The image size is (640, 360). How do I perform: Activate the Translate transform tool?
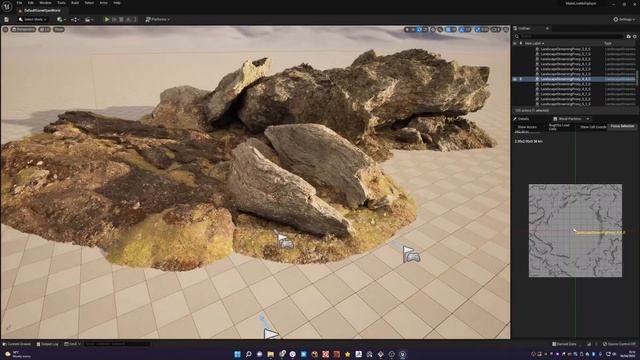tap(413, 29)
